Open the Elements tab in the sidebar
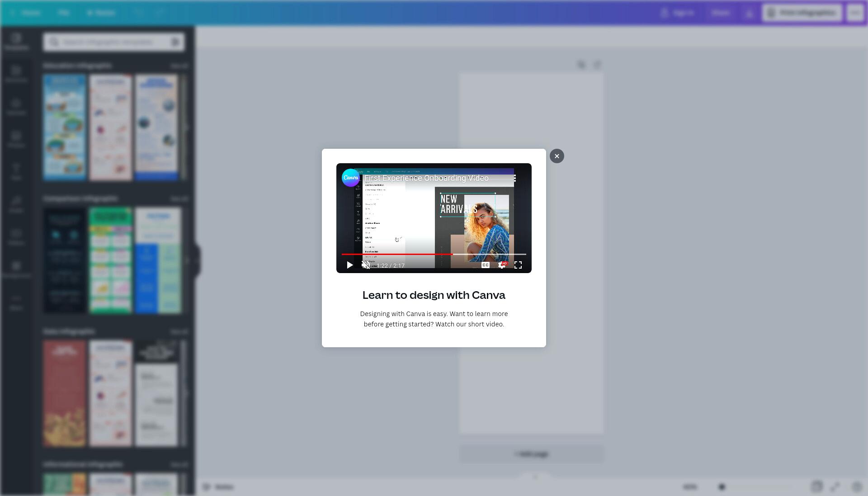 (x=16, y=74)
